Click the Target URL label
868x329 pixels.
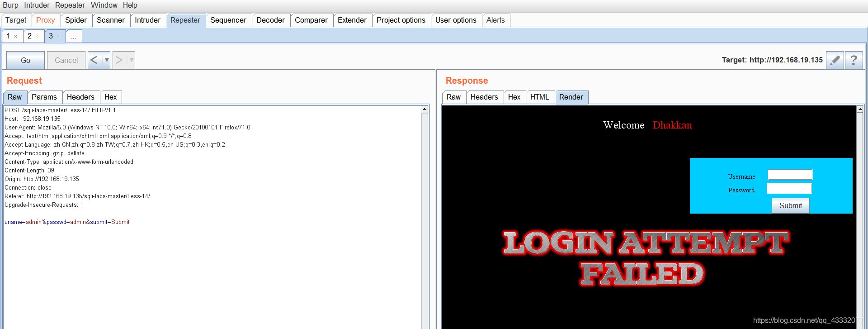click(x=772, y=60)
